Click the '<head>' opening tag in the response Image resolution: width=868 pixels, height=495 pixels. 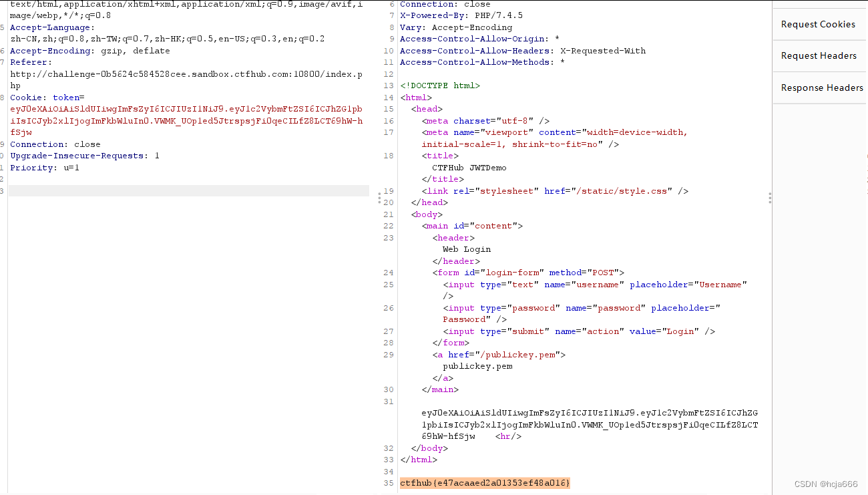point(427,109)
